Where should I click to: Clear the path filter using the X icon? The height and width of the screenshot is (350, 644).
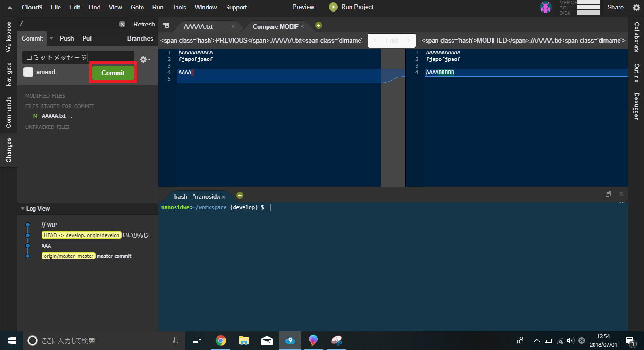pyautogui.click(x=122, y=24)
